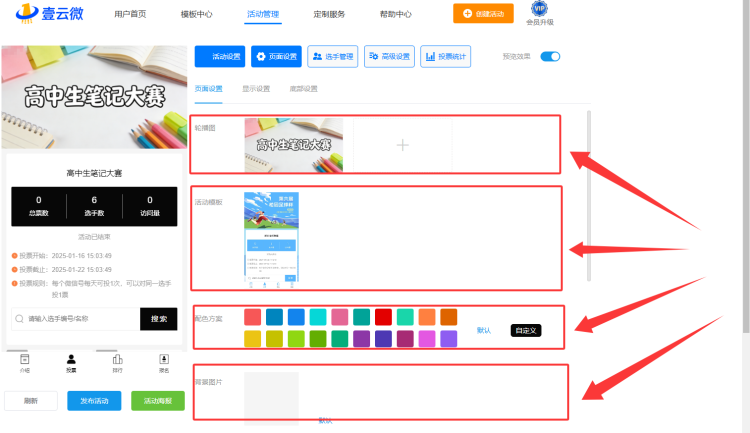Click the orange 创建活动 button
Screen dimensions: 750x433
483,13
